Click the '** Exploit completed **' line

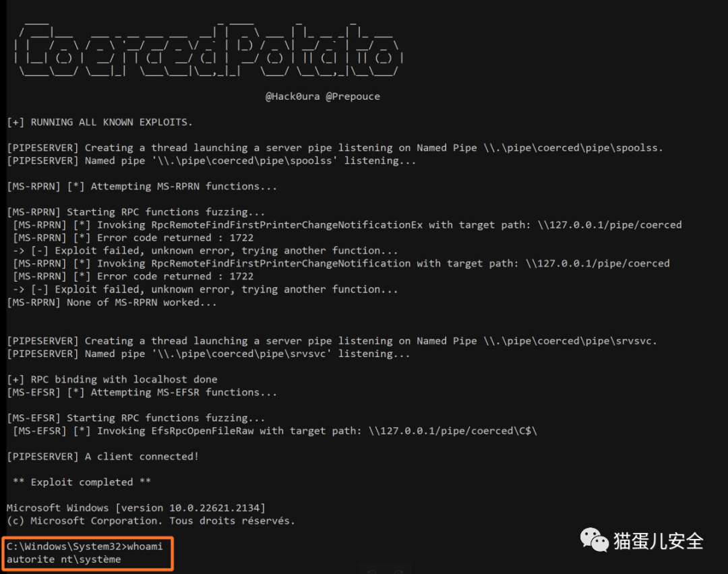click(82, 482)
